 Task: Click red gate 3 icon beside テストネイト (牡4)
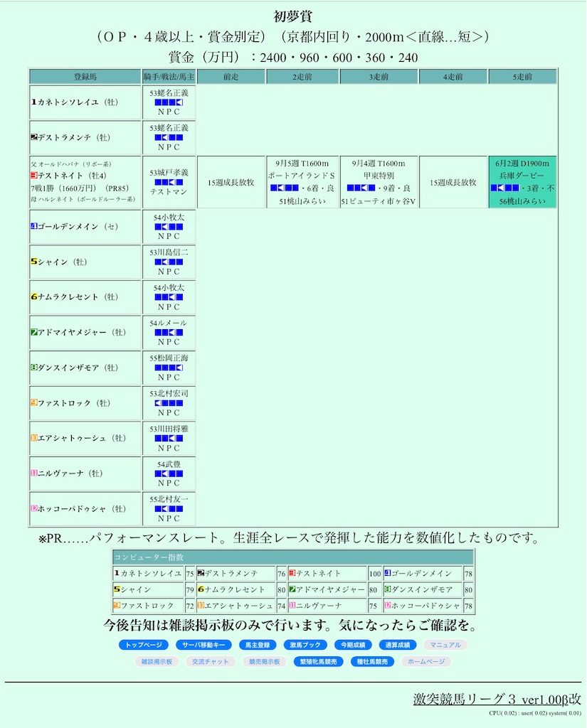tap(34, 176)
